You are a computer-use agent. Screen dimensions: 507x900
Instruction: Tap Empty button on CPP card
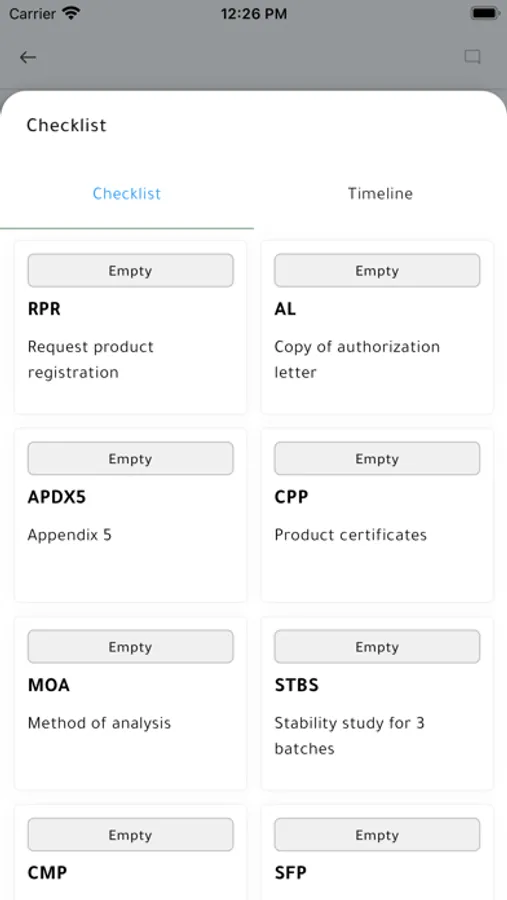[x=377, y=459]
